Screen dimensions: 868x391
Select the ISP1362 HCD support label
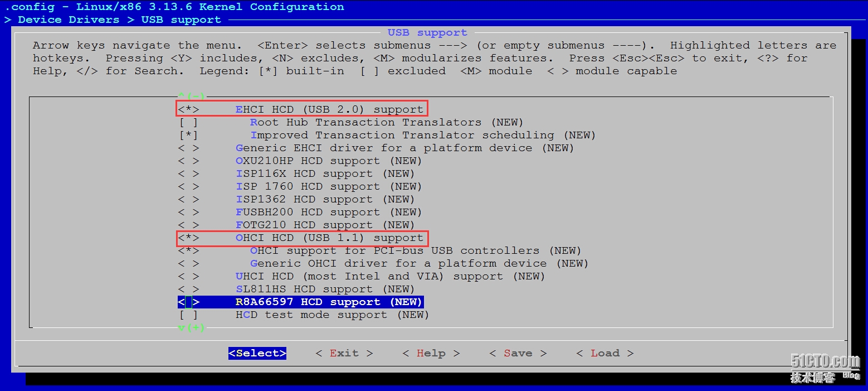tap(325, 199)
